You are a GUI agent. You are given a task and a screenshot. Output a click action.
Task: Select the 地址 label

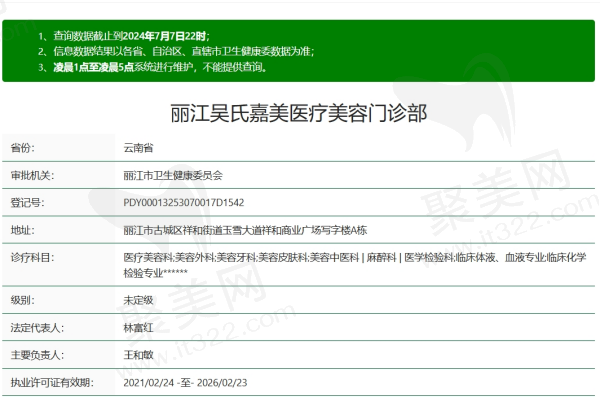(23, 230)
